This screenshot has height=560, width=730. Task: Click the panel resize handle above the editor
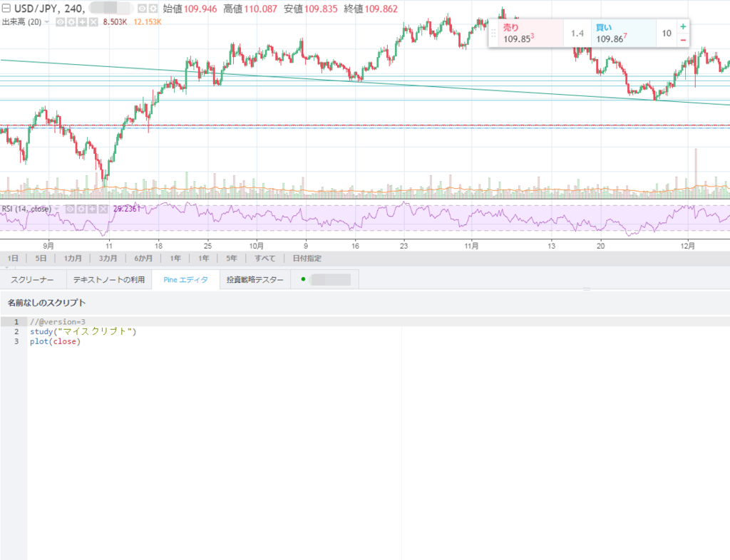pyautogui.click(x=587, y=289)
